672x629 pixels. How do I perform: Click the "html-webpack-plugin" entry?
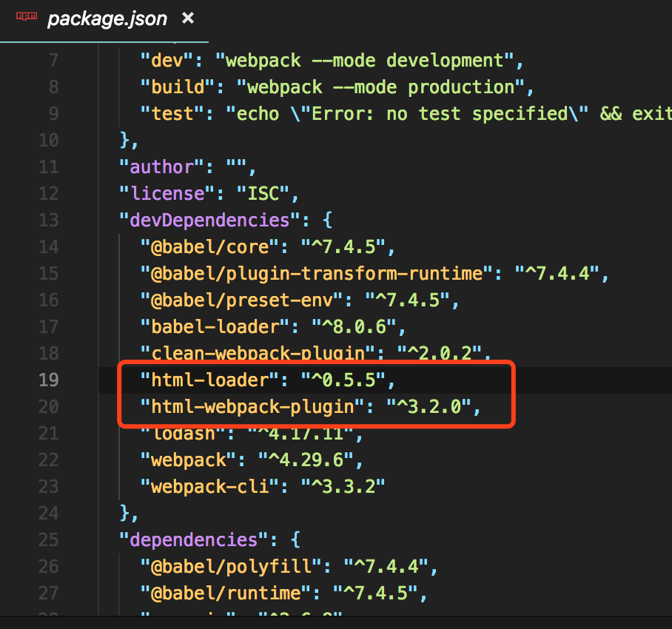(x=253, y=406)
